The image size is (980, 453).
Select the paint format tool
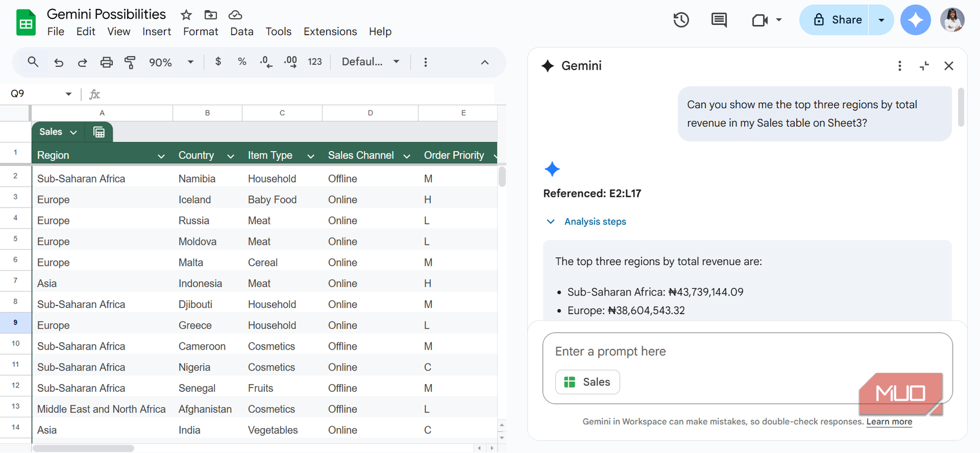[130, 62]
